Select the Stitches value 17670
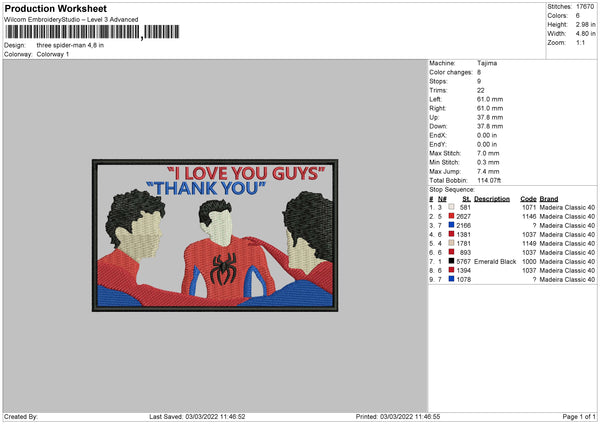600x424 pixels. coord(585,7)
